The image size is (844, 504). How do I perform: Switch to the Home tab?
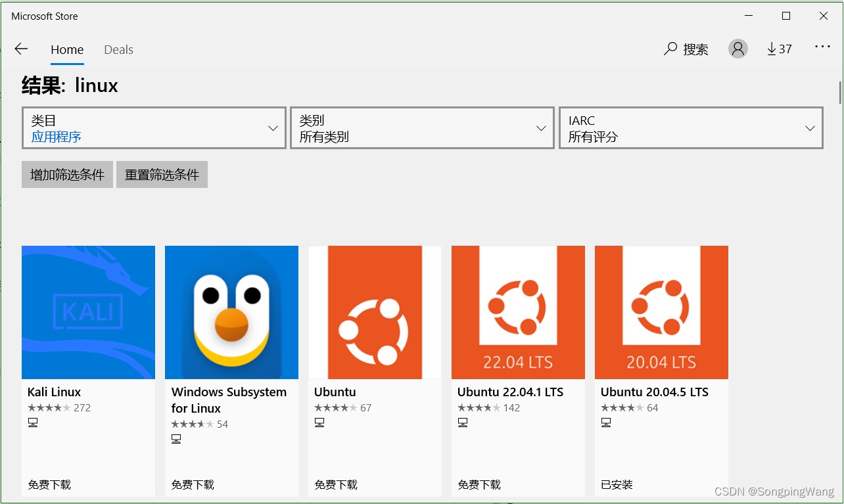click(67, 49)
